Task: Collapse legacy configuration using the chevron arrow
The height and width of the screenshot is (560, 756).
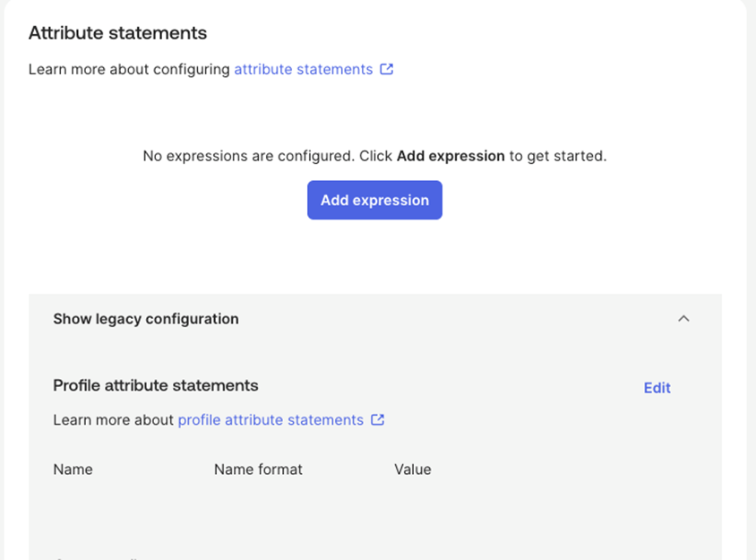Action: (683, 318)
